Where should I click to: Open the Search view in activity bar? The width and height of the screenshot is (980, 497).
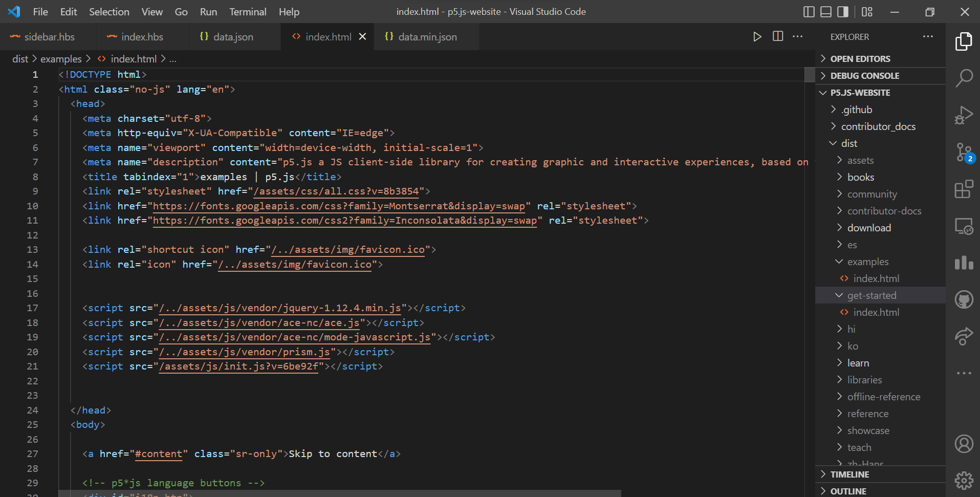pos(964,78)
